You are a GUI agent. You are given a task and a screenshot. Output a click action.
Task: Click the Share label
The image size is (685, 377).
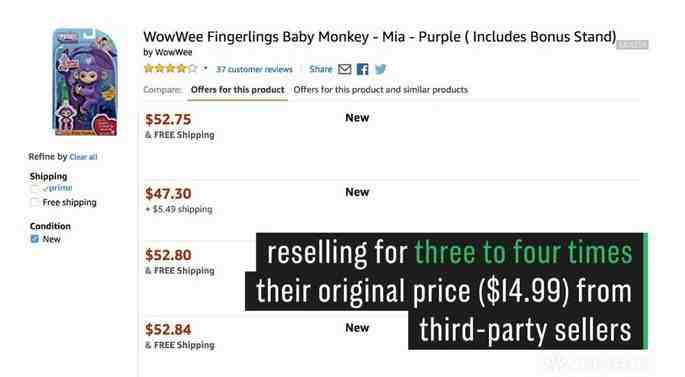(321, 69)
